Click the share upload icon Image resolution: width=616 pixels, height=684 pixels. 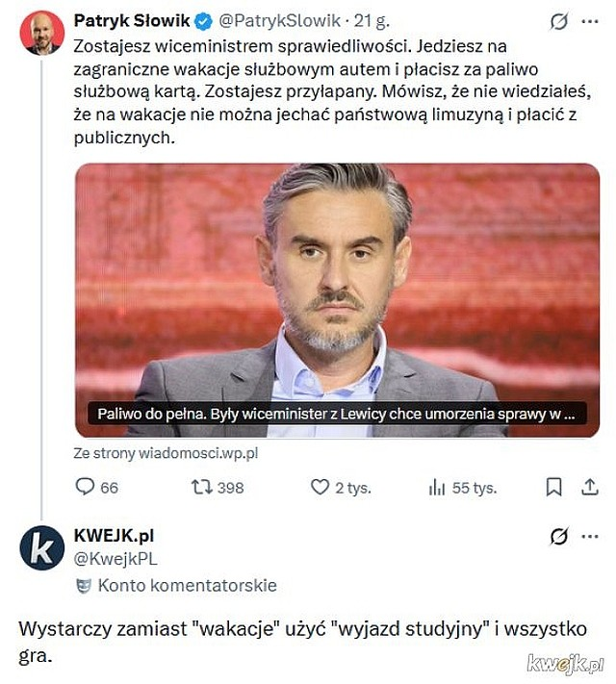click(589, 488)
